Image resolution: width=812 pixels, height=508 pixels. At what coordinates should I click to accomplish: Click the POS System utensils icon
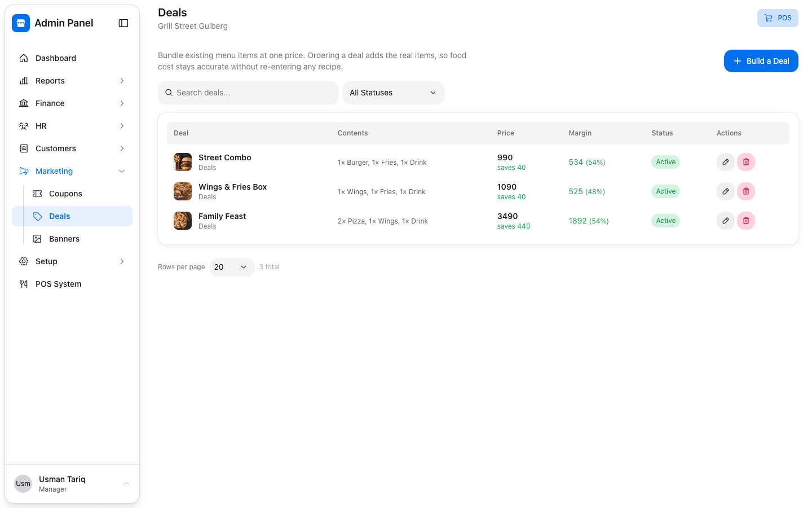24,284
